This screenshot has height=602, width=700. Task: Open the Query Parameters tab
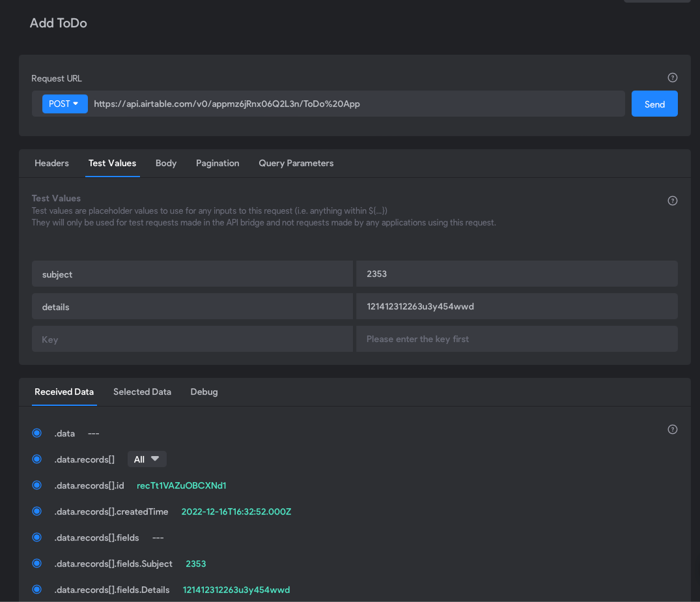[296, 164]
